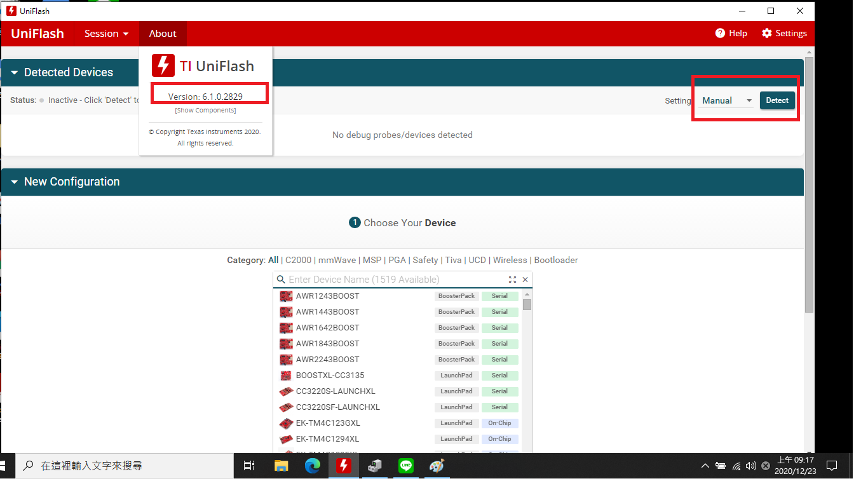Click the UniFlash icon in the taskbar
868x488 pixels.
[x=343, y=466]
